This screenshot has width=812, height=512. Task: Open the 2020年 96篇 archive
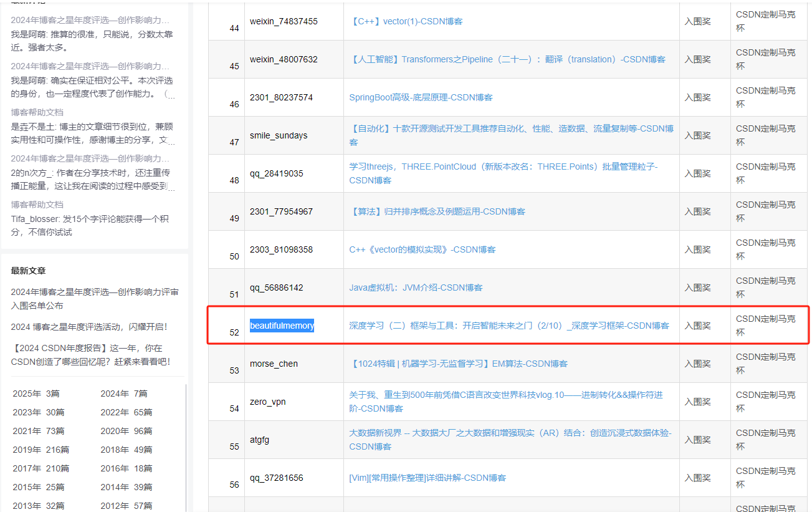(x=127, y=431)
